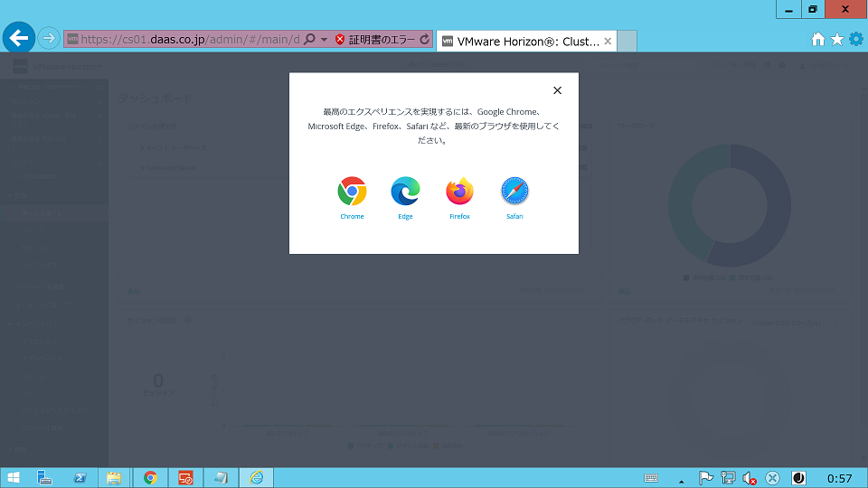Click the Chrome browser icon in dialog
Image resolution: width=868 pixels, height=488 pixels.
click(x=352, y=192)
